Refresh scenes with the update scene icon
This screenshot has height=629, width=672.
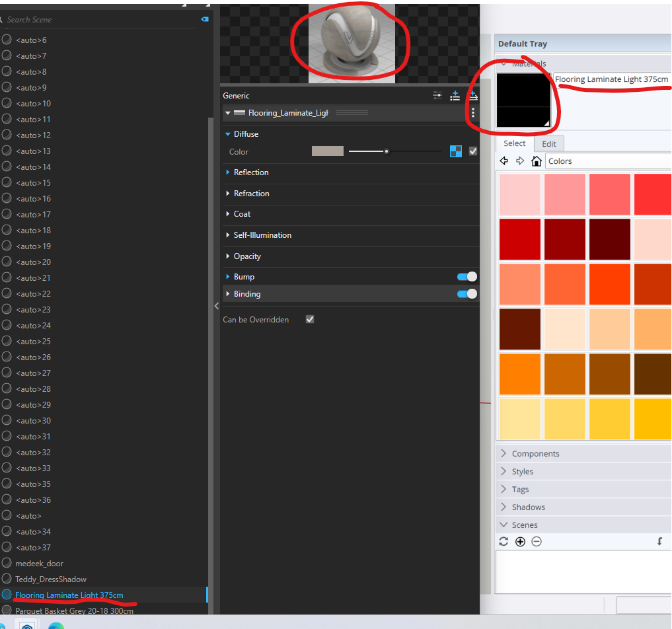pyautogui.click(x=504, y=542)
